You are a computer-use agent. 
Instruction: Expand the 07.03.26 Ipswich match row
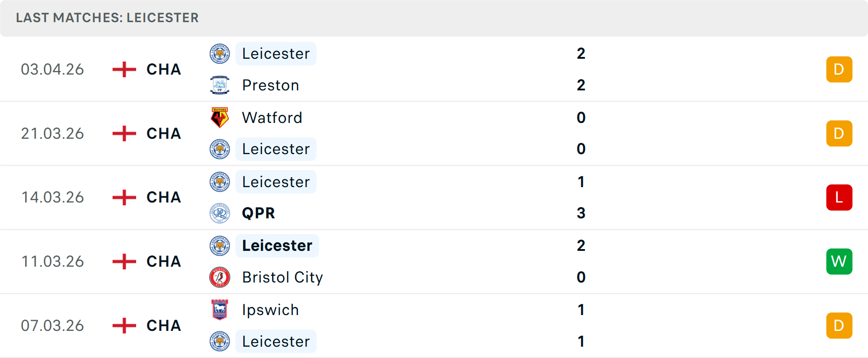point(434,325)
